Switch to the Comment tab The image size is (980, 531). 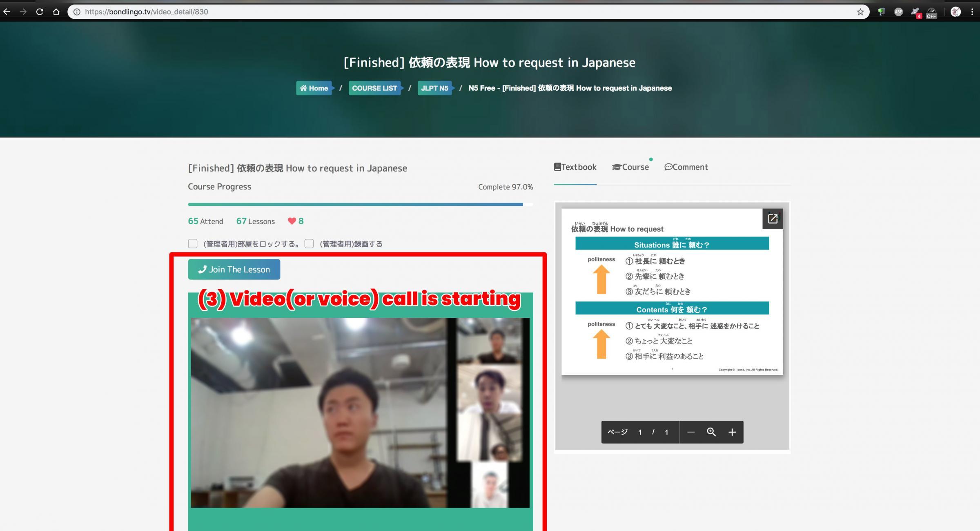[x=686, y=167]
